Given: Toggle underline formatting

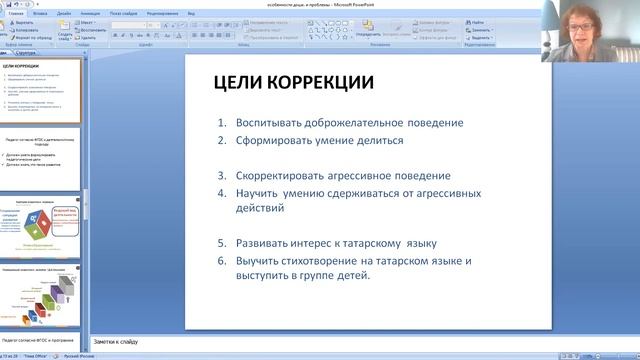Looking at the screenshot, I should [x=131, y=36].
